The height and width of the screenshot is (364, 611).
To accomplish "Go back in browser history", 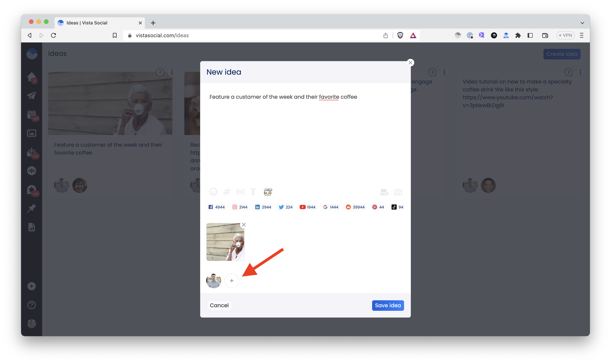I will [30, 35].
